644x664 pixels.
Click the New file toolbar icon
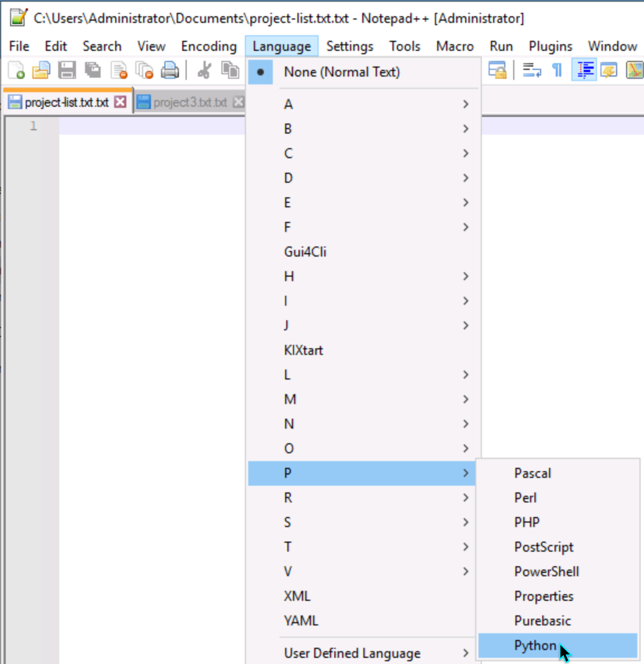[16, 70]
